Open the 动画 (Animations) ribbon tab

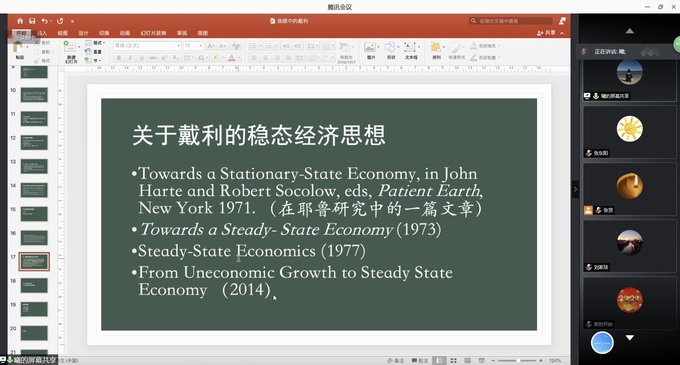[125, 33]
